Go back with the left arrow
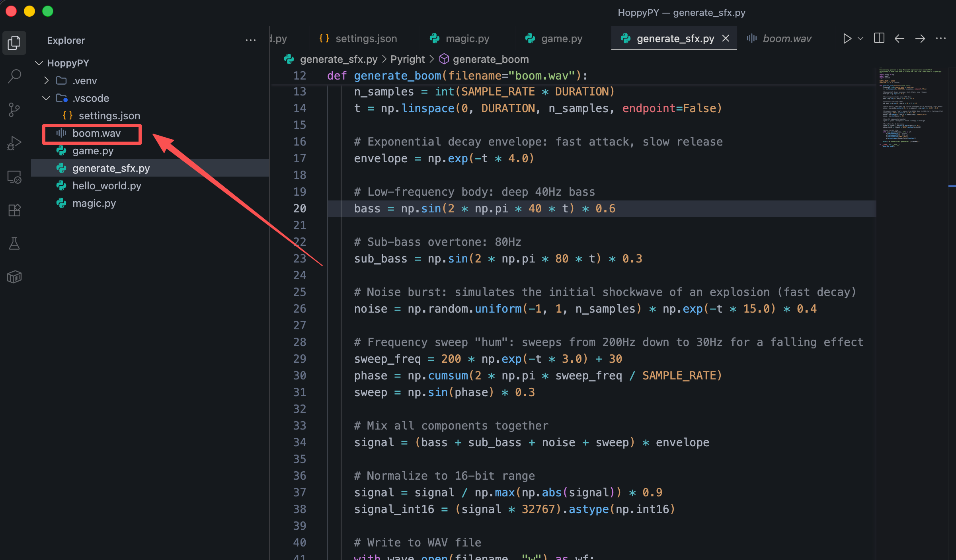 pyautogui.click(x=899, y=39)
